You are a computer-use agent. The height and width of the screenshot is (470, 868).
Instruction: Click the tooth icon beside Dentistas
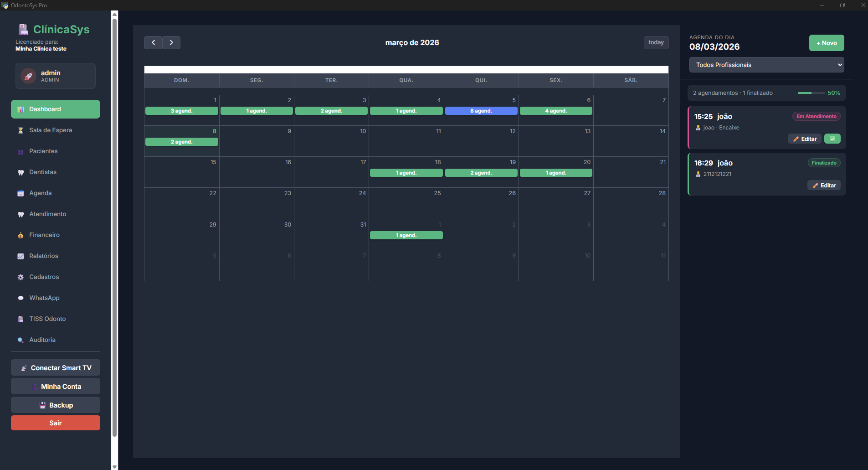pos(21,172)
